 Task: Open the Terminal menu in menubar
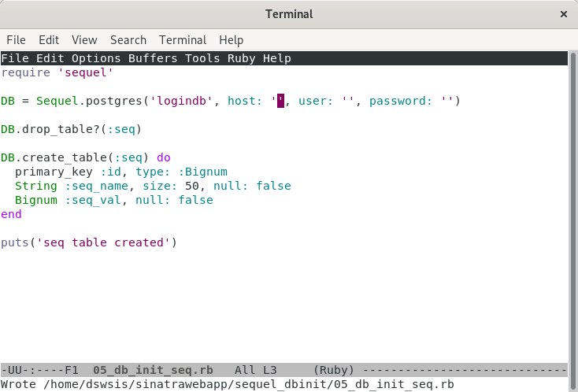tap(183, 40)
